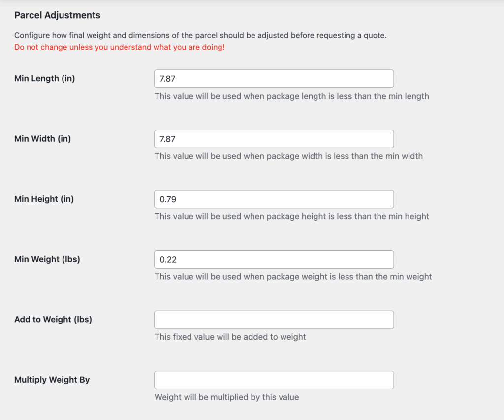This screenshot has width=504, height=420.
Task: Click the "Min Width (in)" label
Action: click(43, 139)
